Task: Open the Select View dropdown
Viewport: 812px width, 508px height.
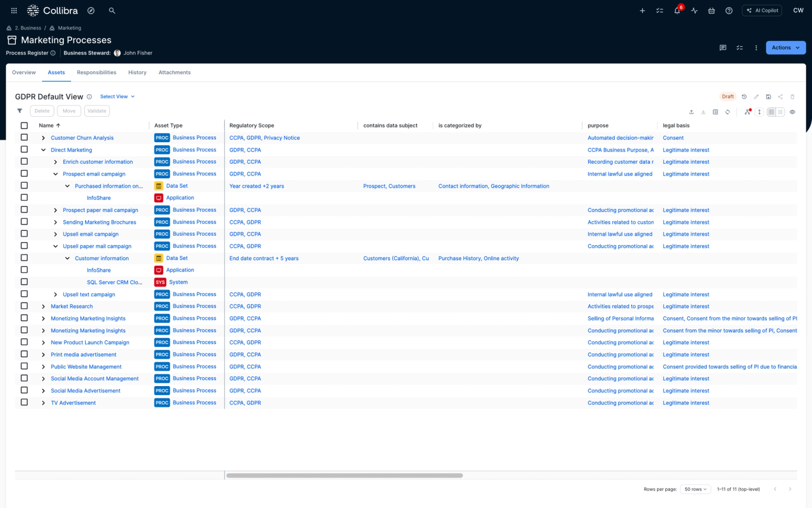Action: click(117, 97)
